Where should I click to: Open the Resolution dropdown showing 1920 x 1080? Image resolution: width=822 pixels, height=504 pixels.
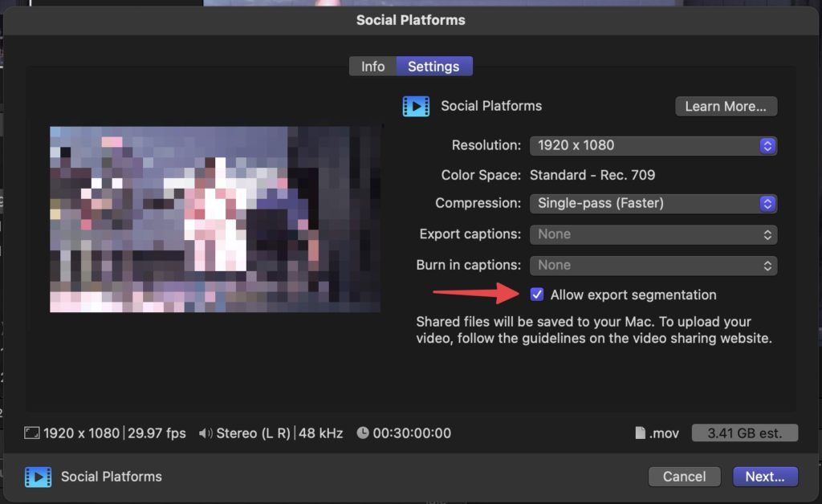point(653,145)
